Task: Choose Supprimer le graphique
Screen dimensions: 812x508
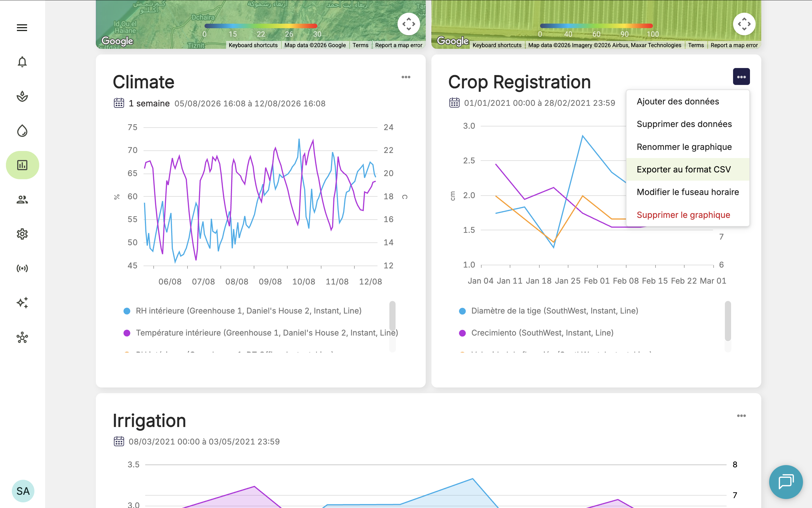Action: coord(688,215)
